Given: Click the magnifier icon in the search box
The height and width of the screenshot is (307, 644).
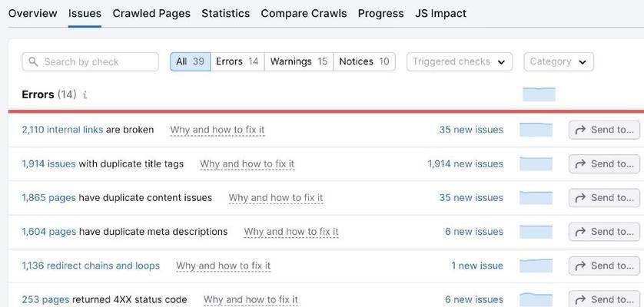Looking at the screenshot, I should click(x=33, y=62).
